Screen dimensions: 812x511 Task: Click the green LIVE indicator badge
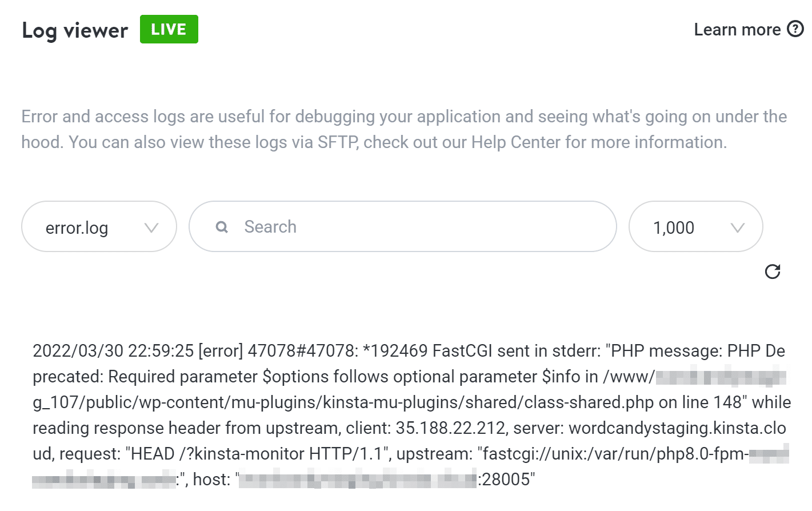click(169, 29)
